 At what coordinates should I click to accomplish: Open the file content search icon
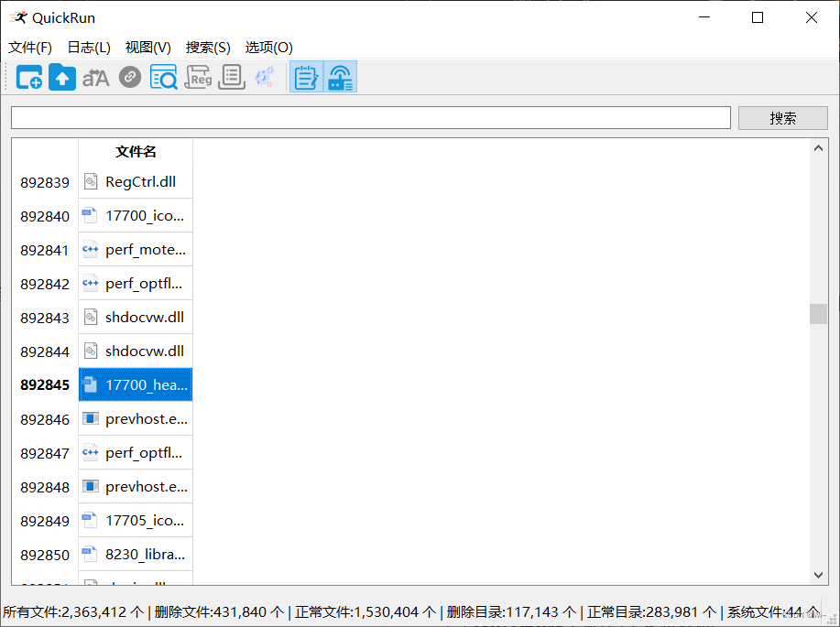[165, 77]
